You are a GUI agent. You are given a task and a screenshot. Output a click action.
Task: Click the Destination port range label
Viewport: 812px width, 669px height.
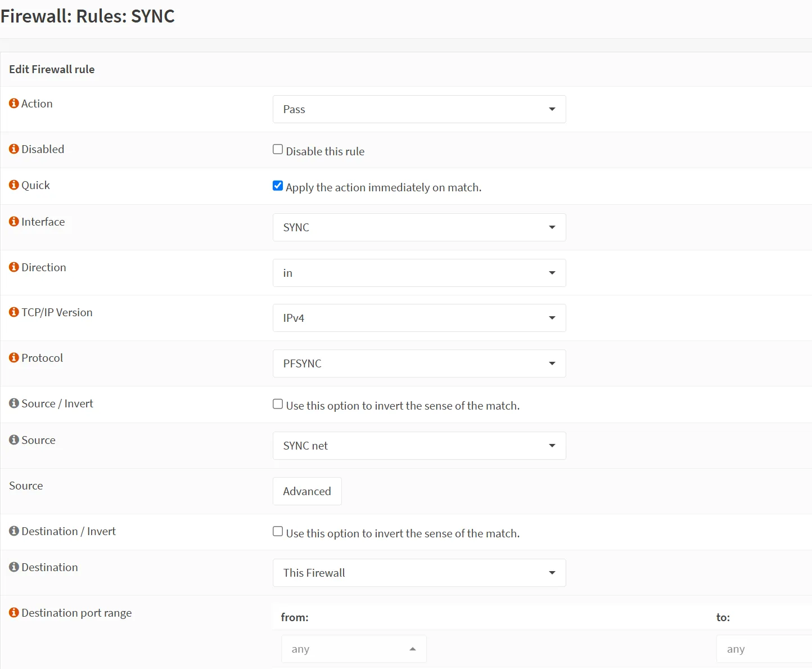[76, 613]
